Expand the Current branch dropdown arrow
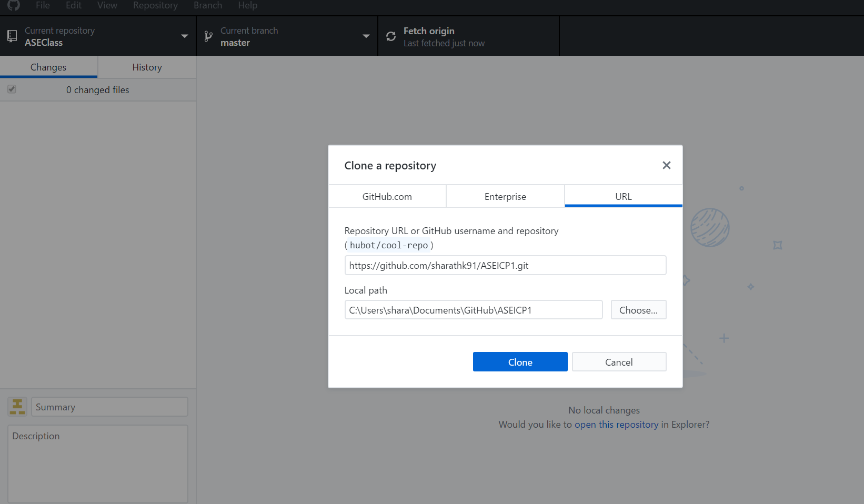 [366, 36]
